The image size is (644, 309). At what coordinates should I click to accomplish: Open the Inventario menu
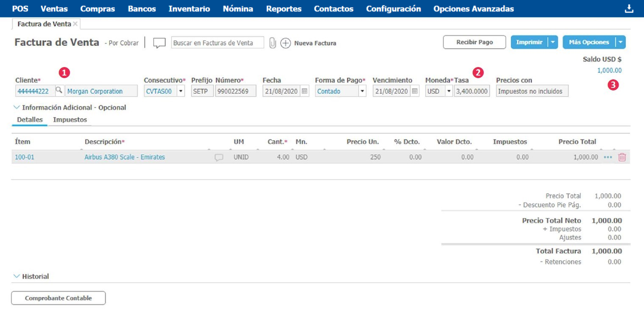(x=189, y=8)
